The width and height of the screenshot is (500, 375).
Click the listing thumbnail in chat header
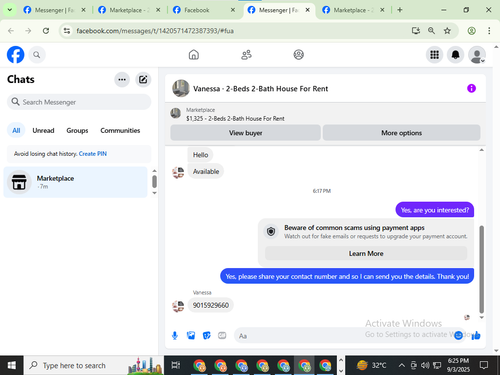(x=181, y=88)
